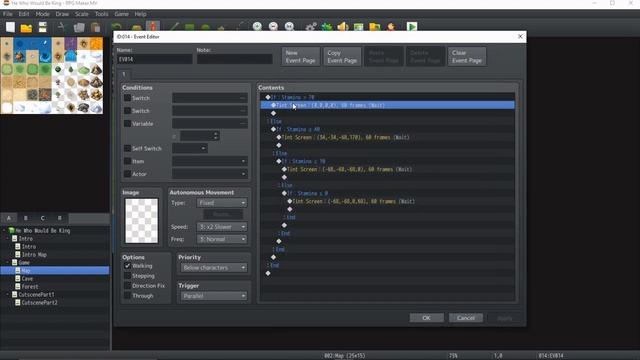Open the movement Speed dropdown
This screenshot has width=640, height=360.
222,227
